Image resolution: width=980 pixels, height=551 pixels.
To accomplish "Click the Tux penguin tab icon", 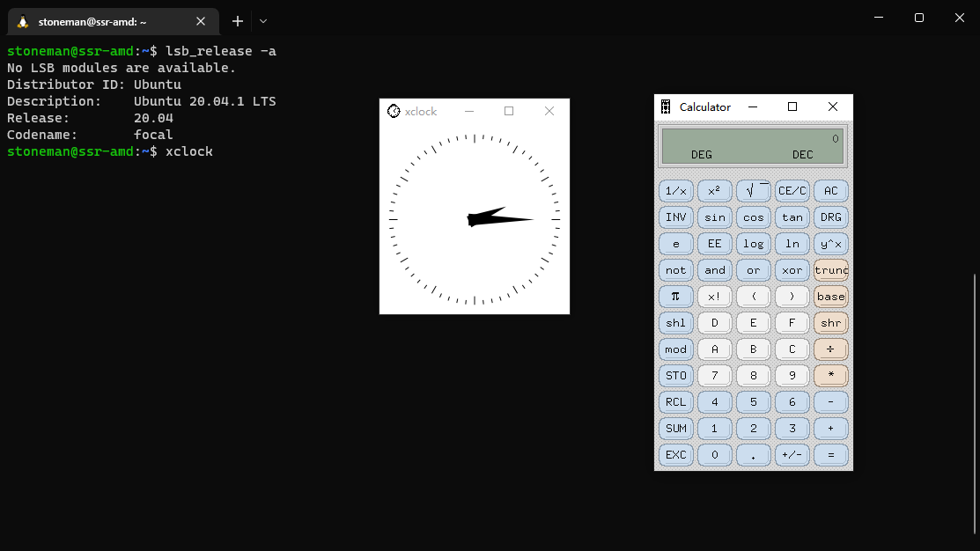I will [23, 22].
